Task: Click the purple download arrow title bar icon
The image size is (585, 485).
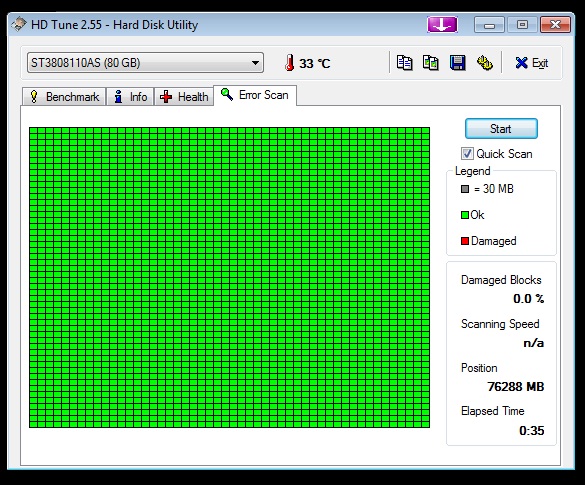Action: point(442,25)
